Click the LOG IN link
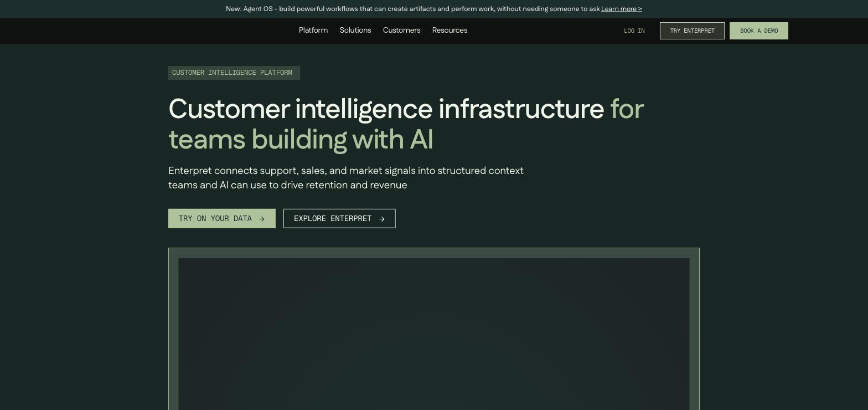The image size is (868, 410). click(x=634, y=31)
